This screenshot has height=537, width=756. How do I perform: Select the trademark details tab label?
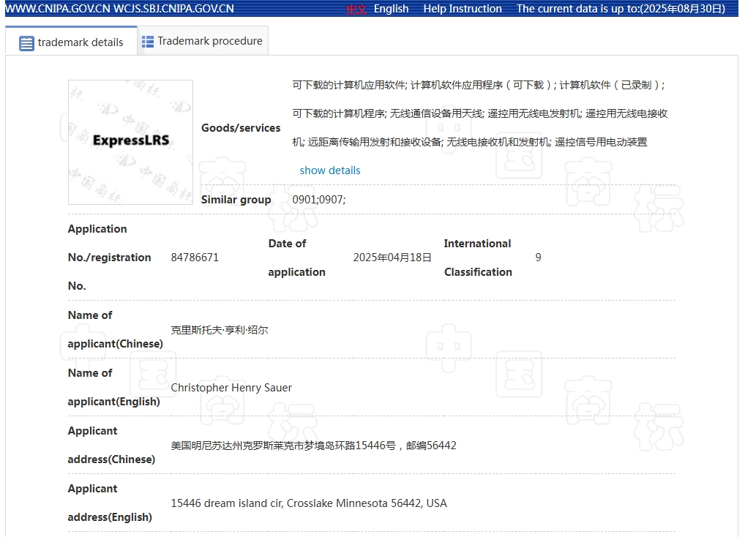[x=81, y=42]
